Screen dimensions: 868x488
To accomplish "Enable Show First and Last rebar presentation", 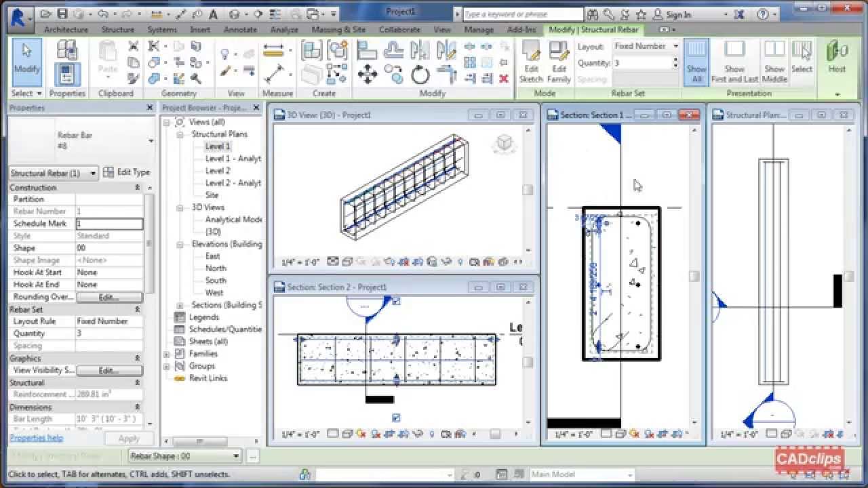I will (x=734, y=61).
